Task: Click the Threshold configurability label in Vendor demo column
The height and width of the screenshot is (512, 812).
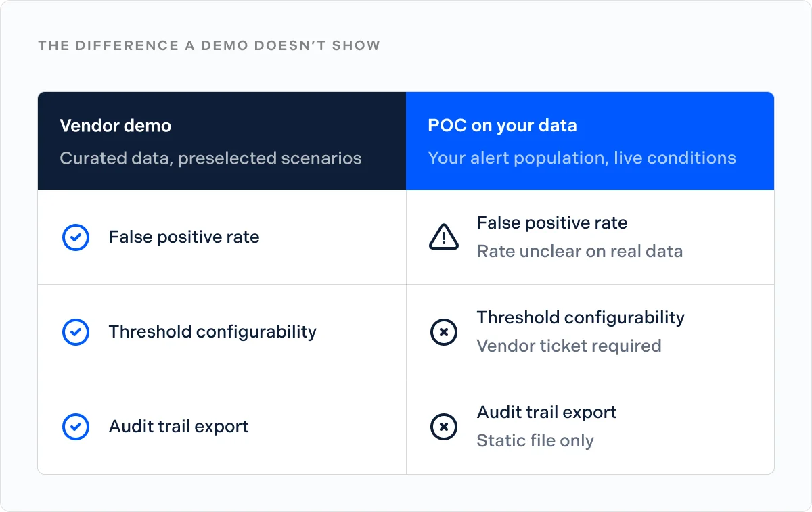Action: (212, 332)
